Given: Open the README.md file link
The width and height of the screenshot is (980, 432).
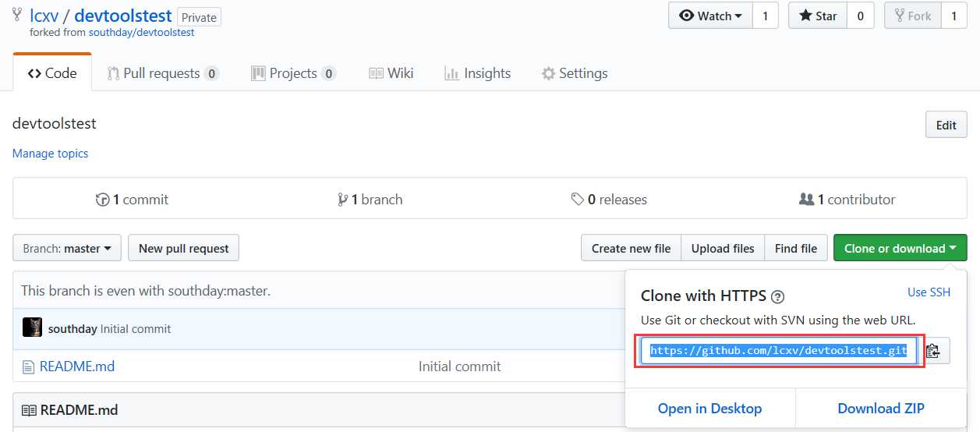Looking at the screenshot, I should click(77, 366).
